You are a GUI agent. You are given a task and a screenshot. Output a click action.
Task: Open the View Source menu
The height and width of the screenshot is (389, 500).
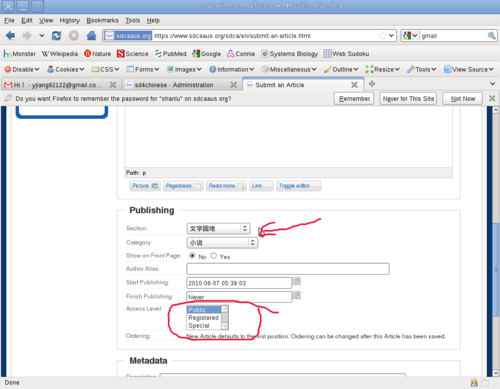[468, 69]
